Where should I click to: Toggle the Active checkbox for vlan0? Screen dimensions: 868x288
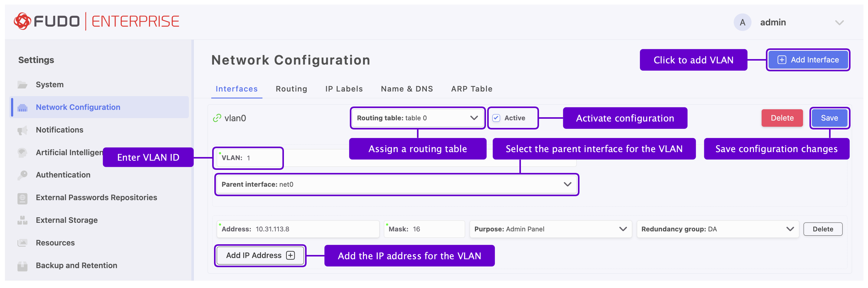point(496,118)
